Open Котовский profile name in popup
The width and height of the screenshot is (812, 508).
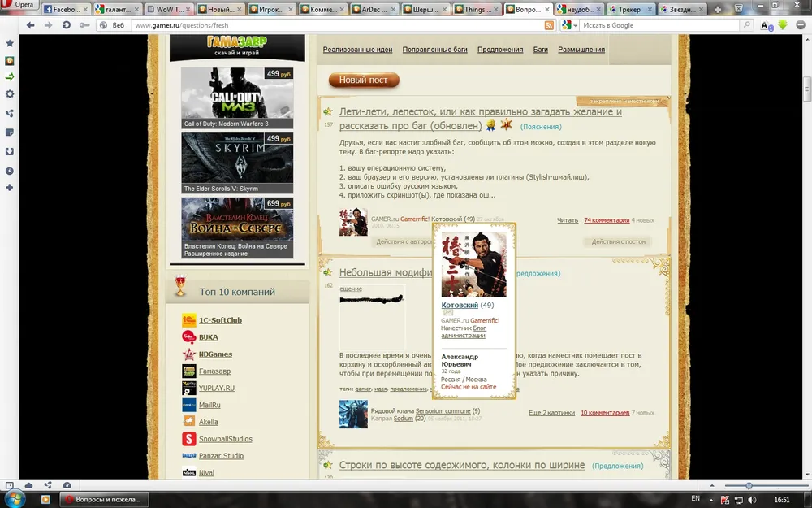[x=460, y=306]
